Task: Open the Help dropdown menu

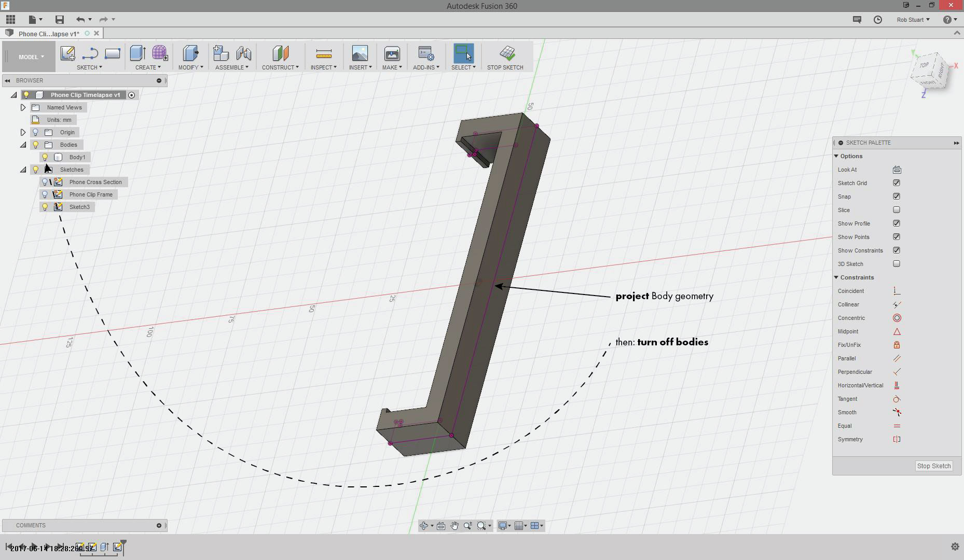Action: (x=951, y=20)
